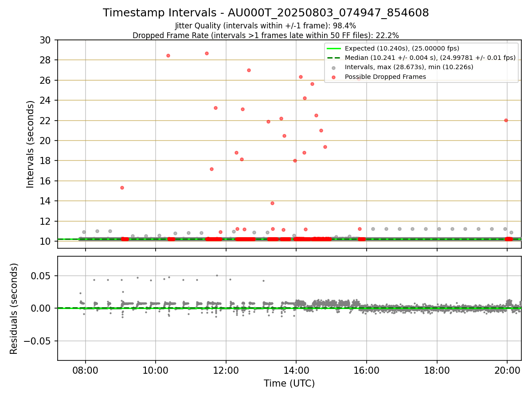
Task: Click the lone red dropped-frame point near 20:00 at 22 s
Action: (x=506, y=120)
